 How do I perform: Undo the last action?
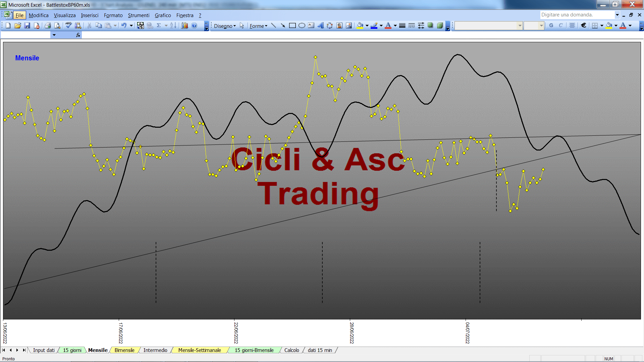124,25
